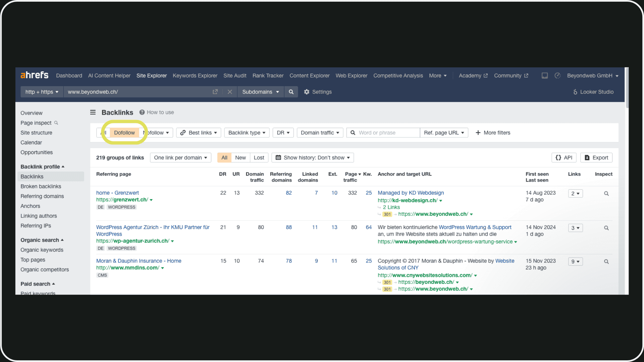
Task: Open Rank Tracker
Action: [268, 76]
